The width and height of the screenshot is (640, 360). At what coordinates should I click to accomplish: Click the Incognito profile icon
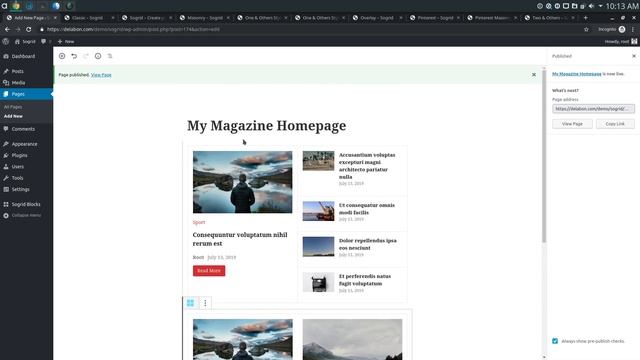622,29
